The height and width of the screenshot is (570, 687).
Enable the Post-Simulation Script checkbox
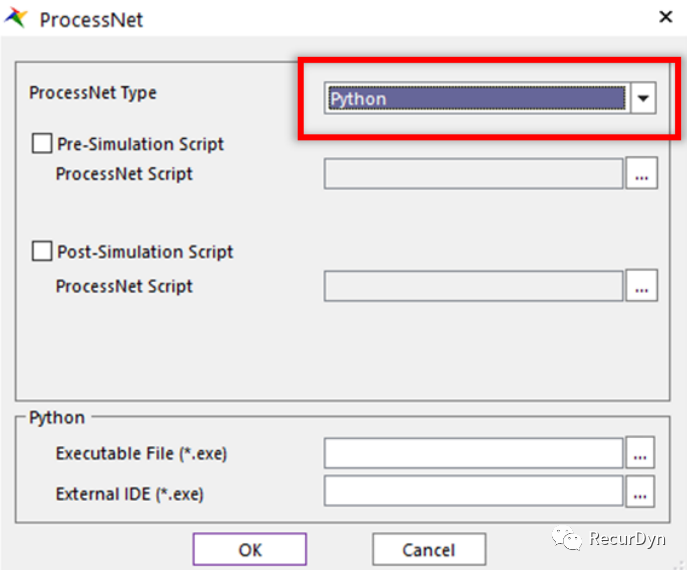[42, 252]
